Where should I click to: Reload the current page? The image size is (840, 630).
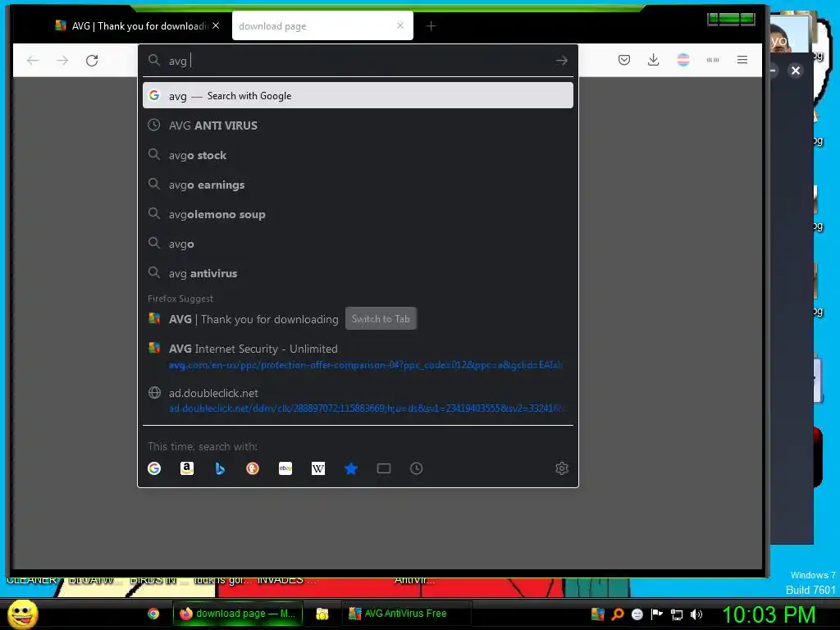click(x=92, y=61)
